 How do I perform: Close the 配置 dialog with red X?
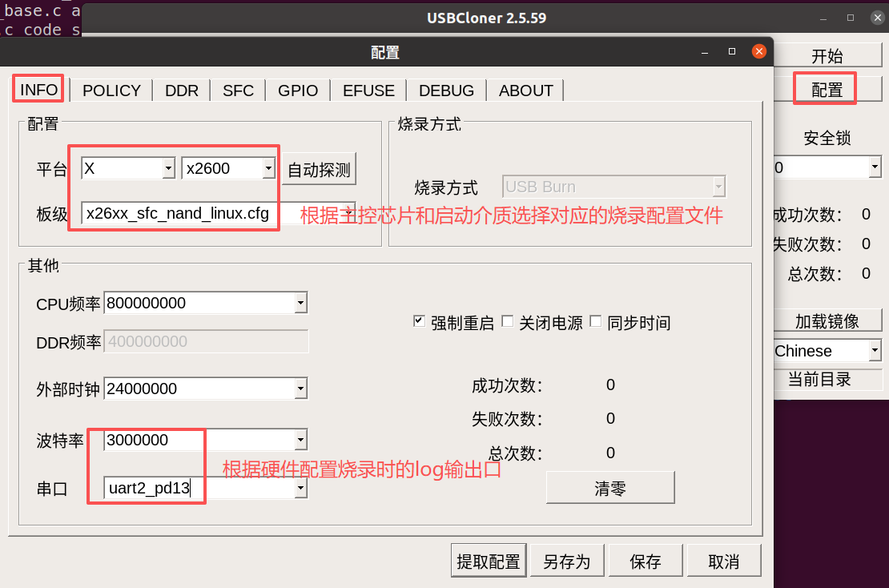[x=758, y=51]
